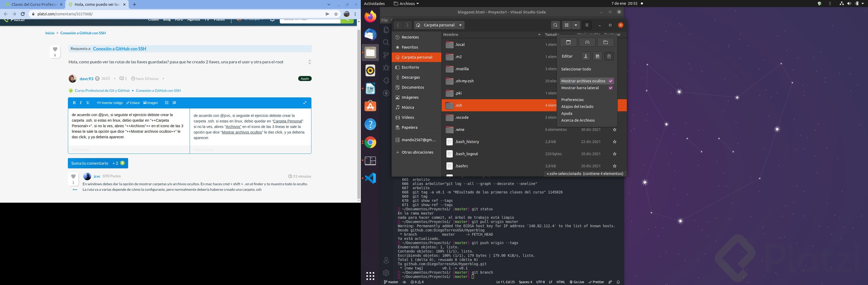This screenshot has width=868, height=285.
Task: Expand the comment editor to fullscreen
Action: [x=305, y=103]
